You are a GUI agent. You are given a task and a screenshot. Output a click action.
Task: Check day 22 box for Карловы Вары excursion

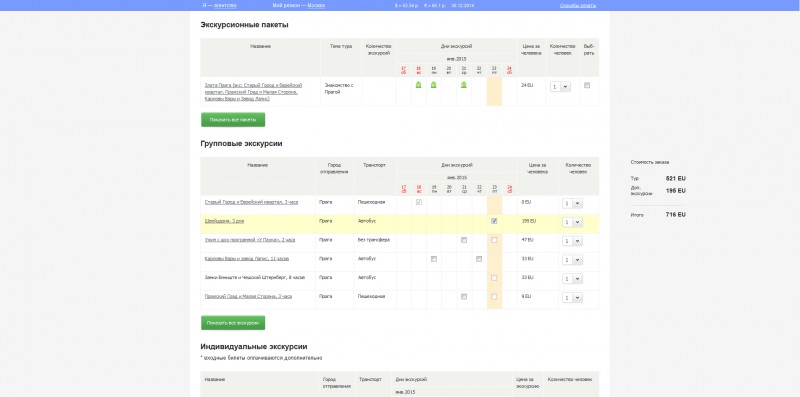[x=479, y=259]
